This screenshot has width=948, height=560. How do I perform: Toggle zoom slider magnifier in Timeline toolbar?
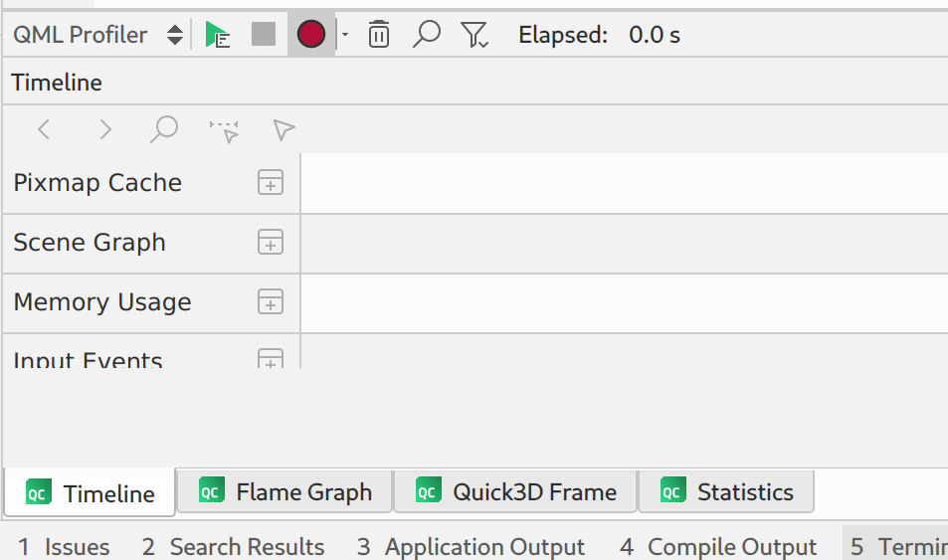(164, 129)
